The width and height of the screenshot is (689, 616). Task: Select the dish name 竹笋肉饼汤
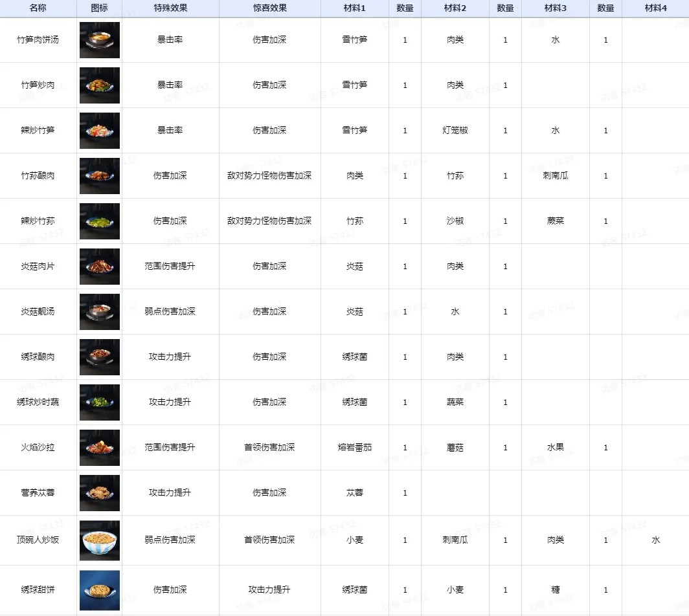[38, 39]
